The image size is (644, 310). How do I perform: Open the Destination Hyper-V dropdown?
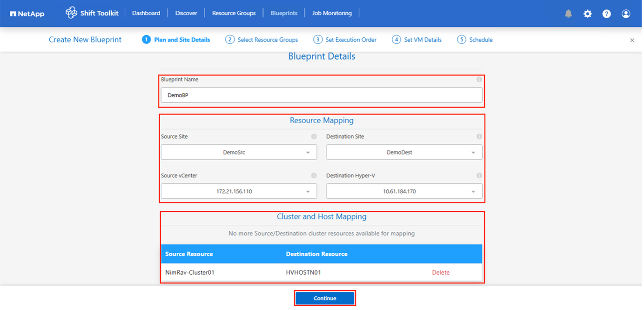tap(404, 191)
